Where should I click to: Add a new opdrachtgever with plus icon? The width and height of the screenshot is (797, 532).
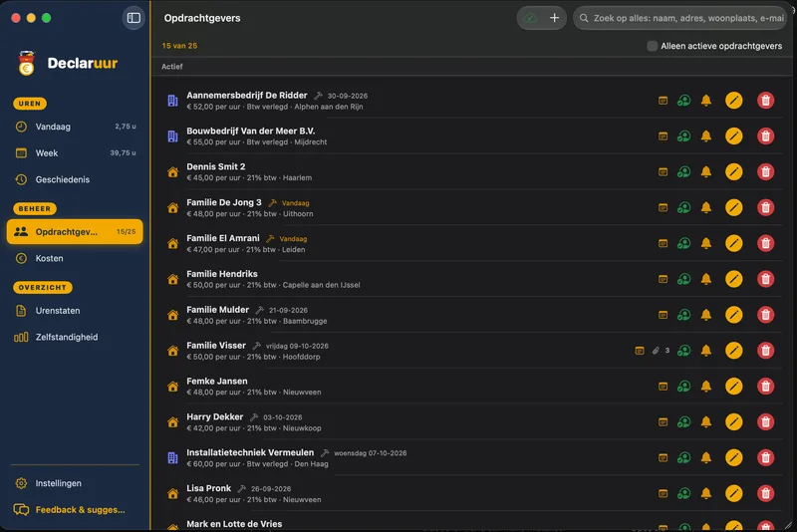[x=554, y=18]
